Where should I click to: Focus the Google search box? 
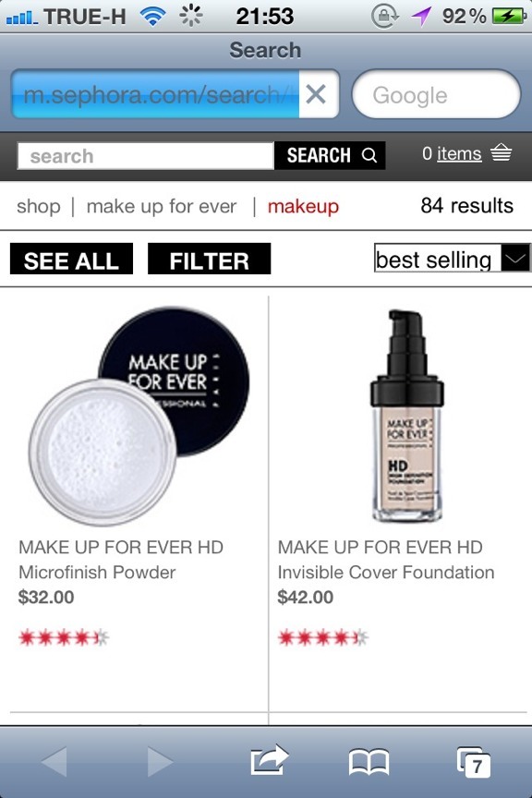[x=436, y=94]
